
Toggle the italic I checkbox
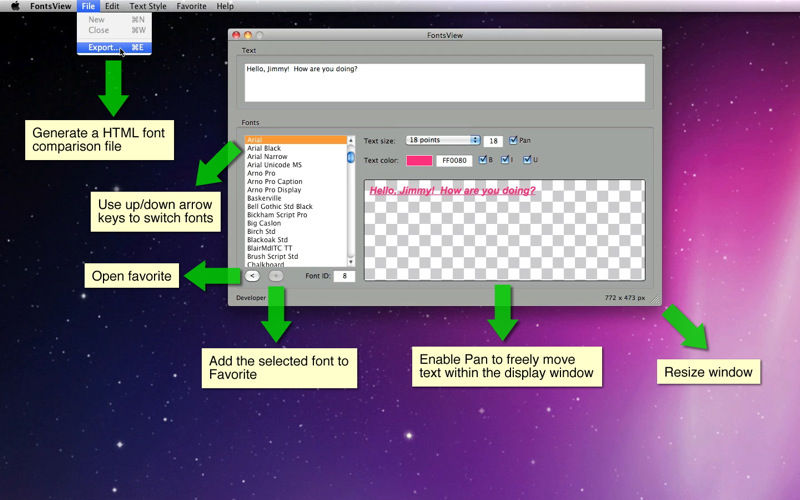(x=505, y=160)
